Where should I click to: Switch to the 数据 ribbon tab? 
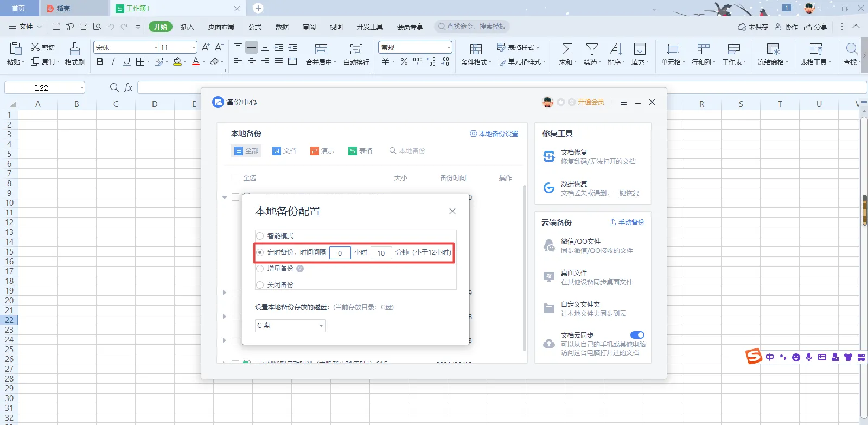coord(282,27)
